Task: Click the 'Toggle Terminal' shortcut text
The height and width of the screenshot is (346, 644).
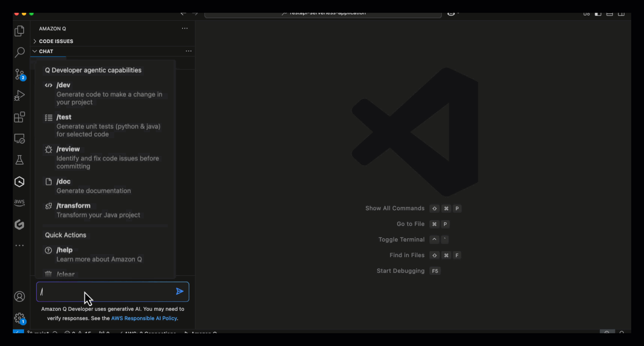Action: pyautogui.click(x=401, y=239)
